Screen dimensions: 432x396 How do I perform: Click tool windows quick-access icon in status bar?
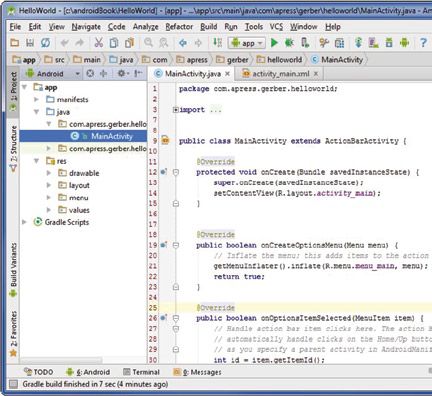[x=13, y=384]
